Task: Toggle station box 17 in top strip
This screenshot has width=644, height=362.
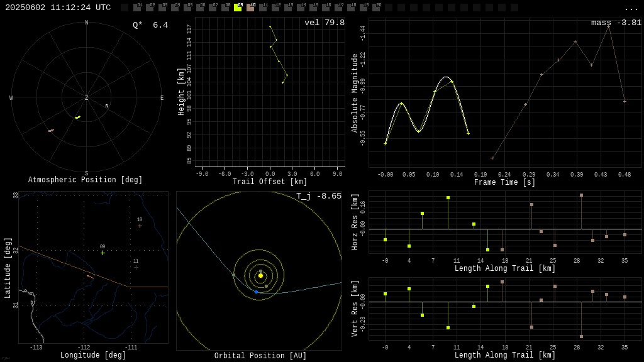Action: pos(338,8)
